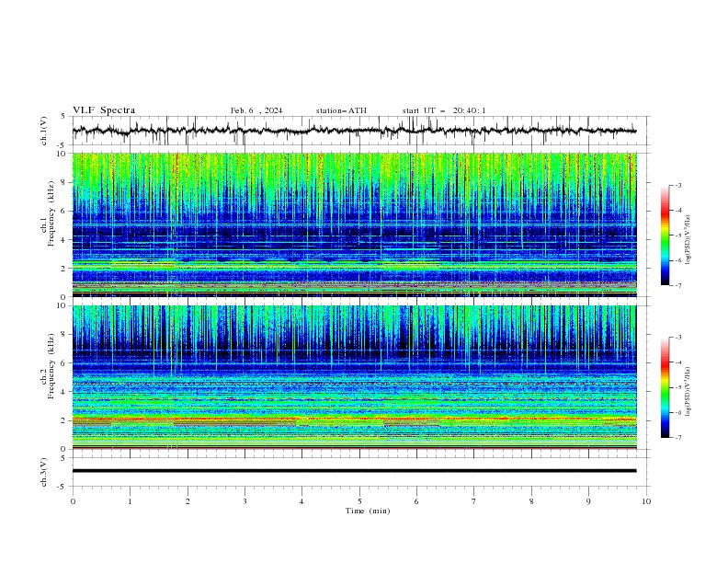Click the ch.1 voltage waveform trace

pyautogui.click(x=354, y=131)
